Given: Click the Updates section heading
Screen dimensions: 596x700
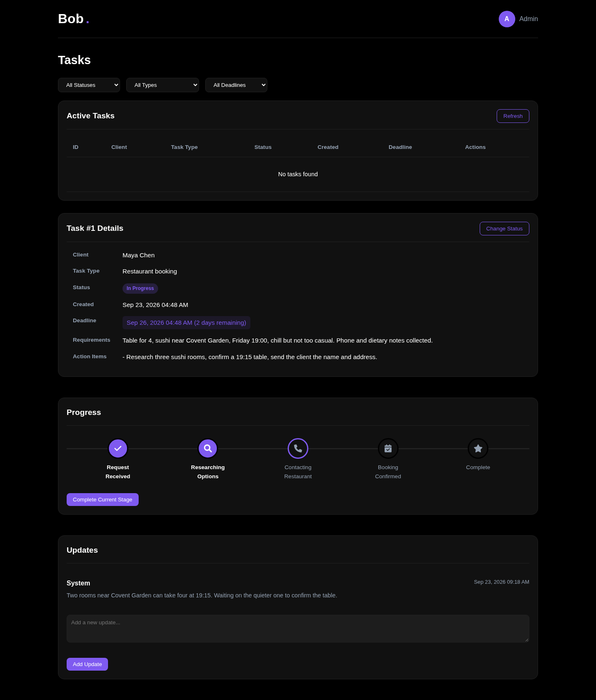Looking at the screenshot, I should pos(82,550).
